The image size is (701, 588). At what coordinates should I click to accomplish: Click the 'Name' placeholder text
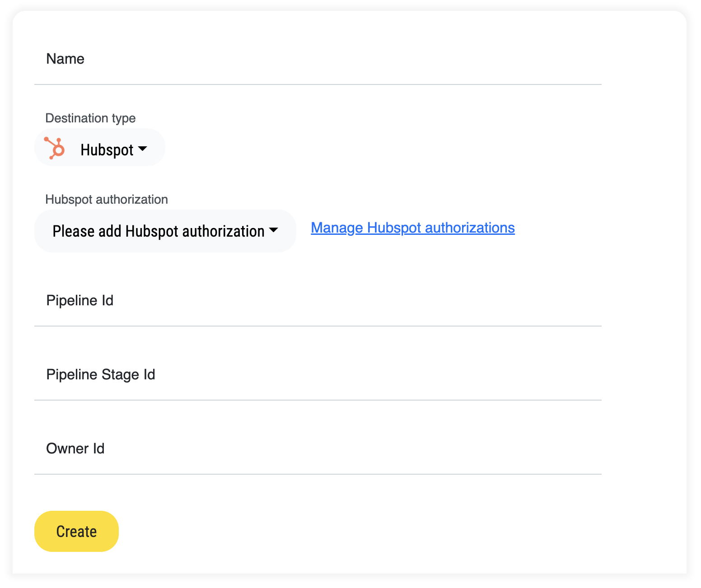(x=65, y=59)
